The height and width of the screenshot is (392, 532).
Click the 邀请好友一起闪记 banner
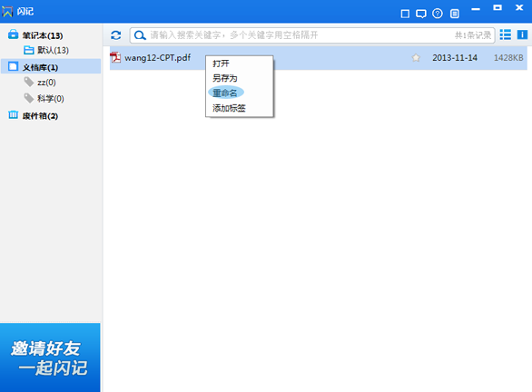50,358
